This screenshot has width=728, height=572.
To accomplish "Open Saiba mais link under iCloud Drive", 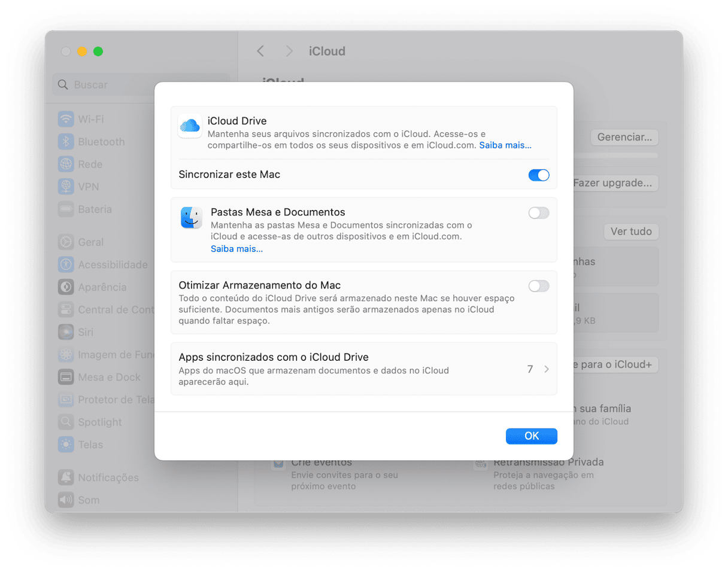I will 505,145.
